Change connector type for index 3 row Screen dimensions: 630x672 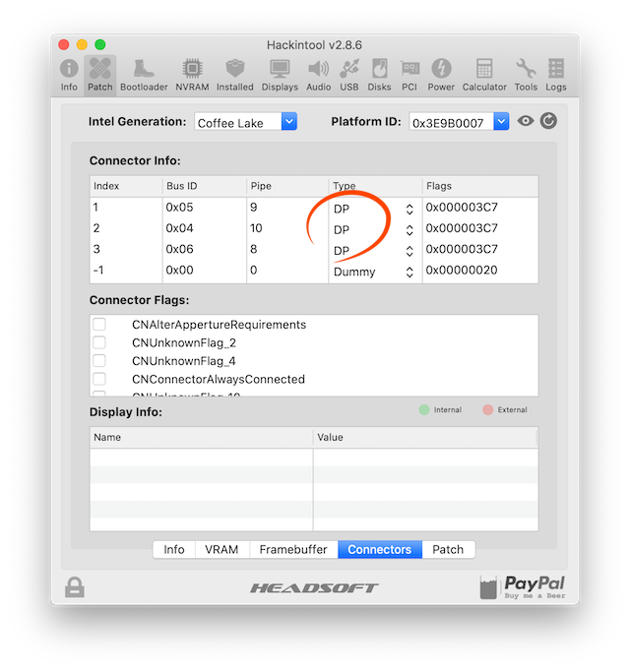click(x=409, y=251)
